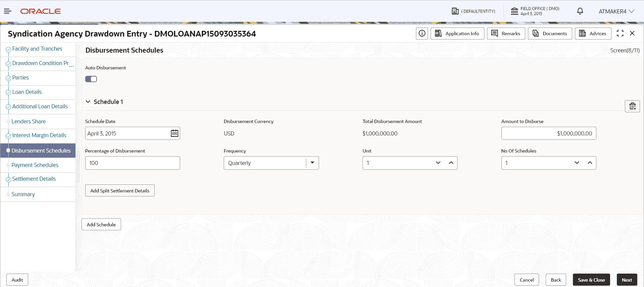Viewport: 644px width, 287px height.
Task: Click the Total Disbursement Amount value $1,000,000.00
Action: (380, 133)
